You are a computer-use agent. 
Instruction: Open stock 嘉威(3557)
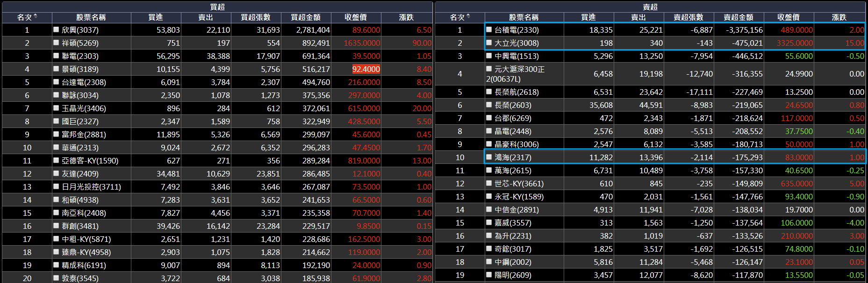[x=513, y=223]
